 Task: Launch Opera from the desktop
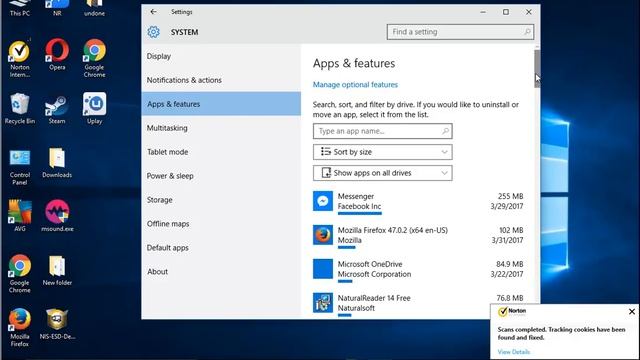point(57,54)
